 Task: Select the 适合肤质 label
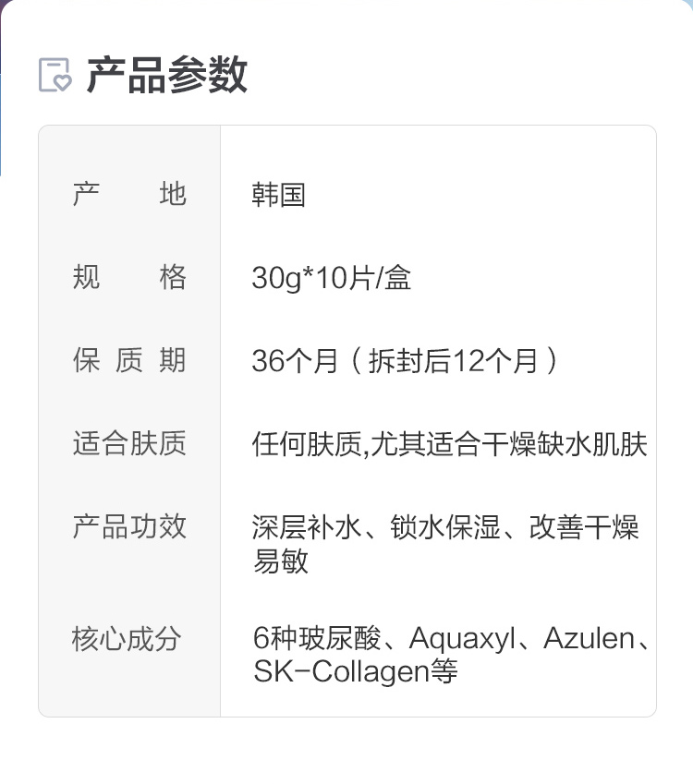129,444
